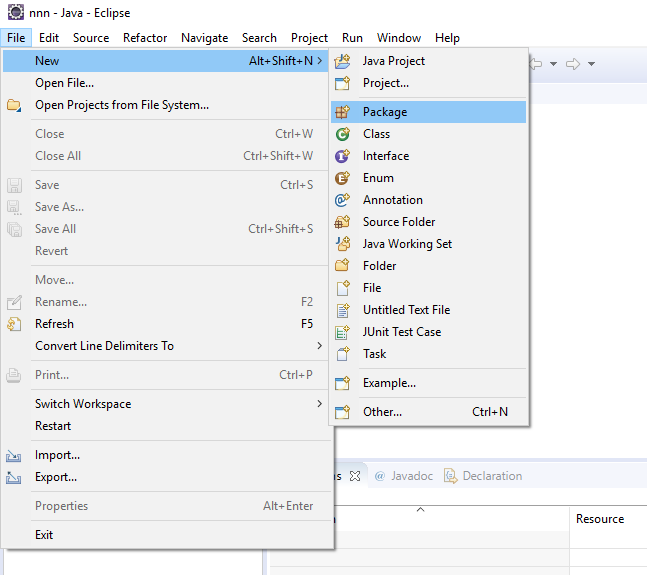This screenshot has width=647, height=575.
Task: Expand the New submenu arrow
Action: 320,61
